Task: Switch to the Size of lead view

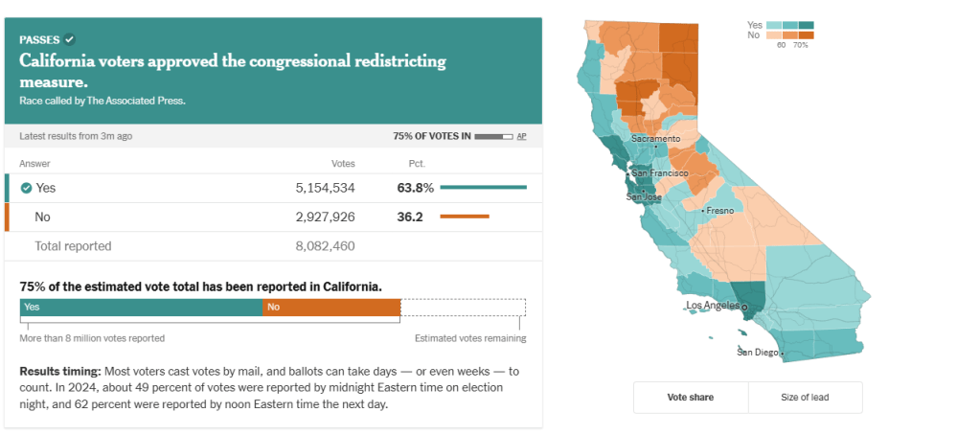Action: [x=806, y=397]
